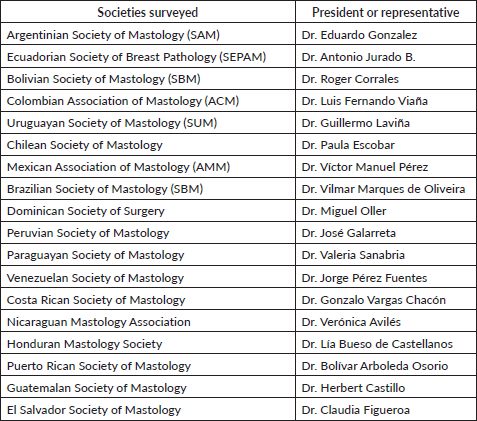Click El Salvador Society of Mastology
This screenshot has height=421, width=477.
94,410
